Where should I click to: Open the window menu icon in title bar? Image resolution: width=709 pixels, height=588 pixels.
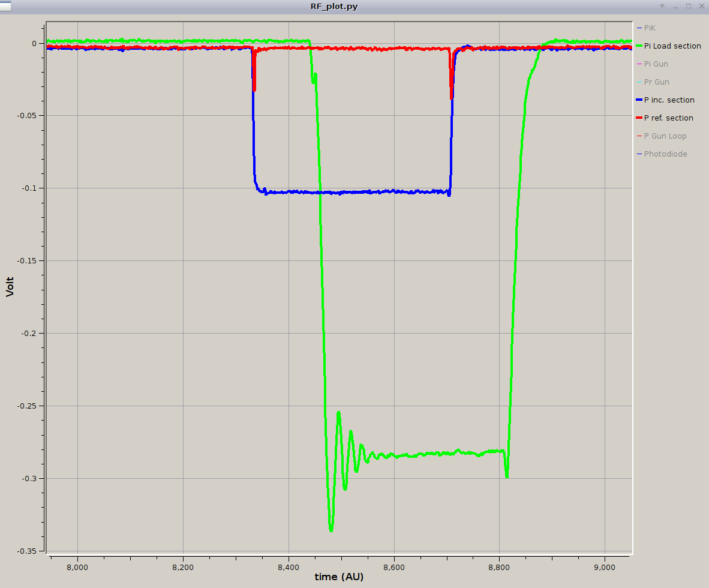pyautogui.click(x=5, y=6)
